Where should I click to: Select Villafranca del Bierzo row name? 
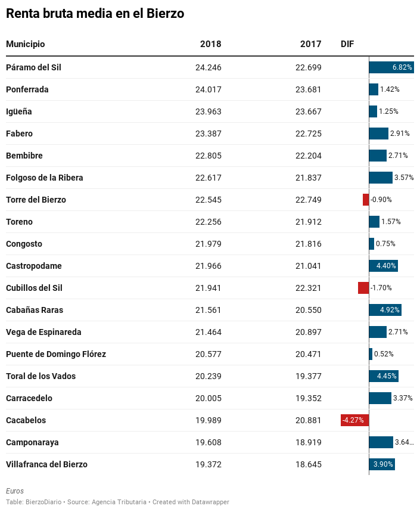46,464
